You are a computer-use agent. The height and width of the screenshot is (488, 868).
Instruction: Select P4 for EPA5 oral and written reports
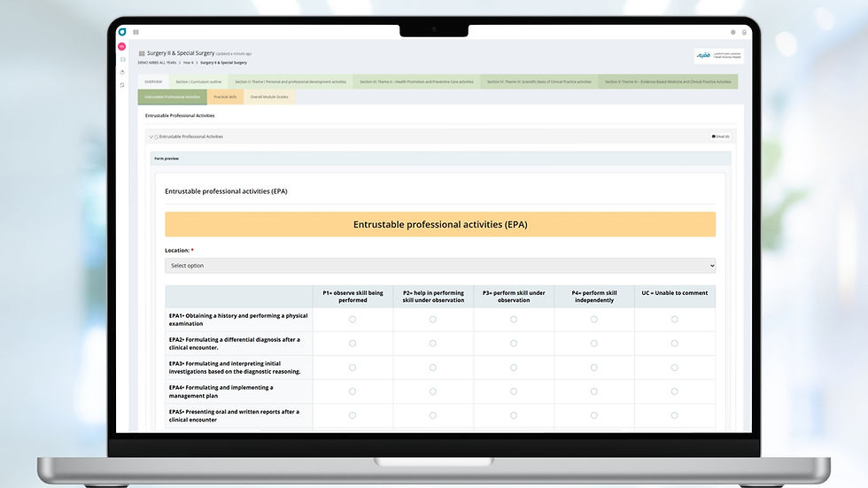pos(594,415)
